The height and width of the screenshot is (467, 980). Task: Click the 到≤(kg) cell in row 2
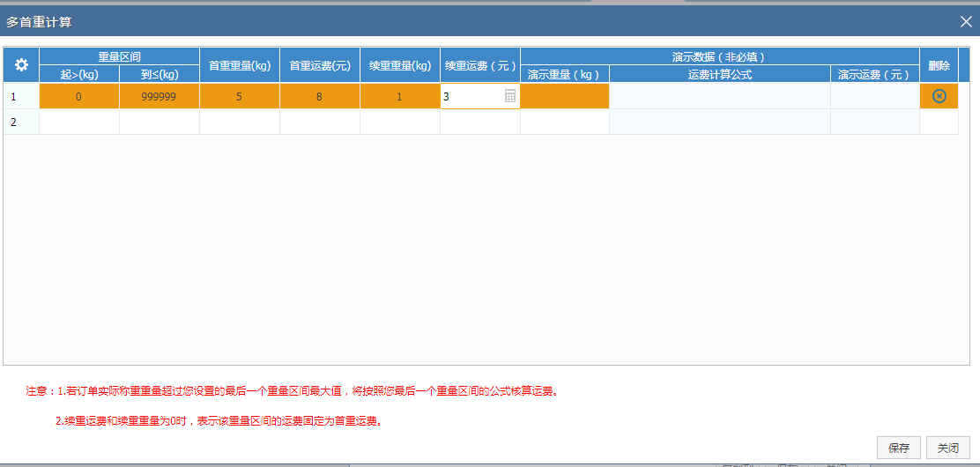(160, 122)
